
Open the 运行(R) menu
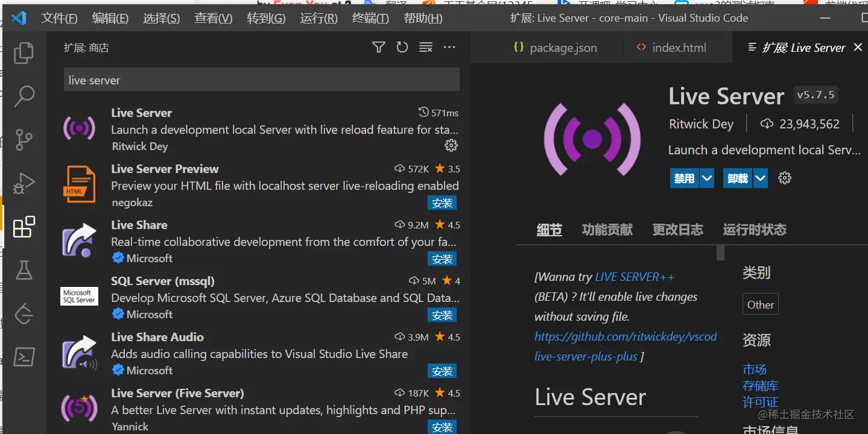point(318,18)
